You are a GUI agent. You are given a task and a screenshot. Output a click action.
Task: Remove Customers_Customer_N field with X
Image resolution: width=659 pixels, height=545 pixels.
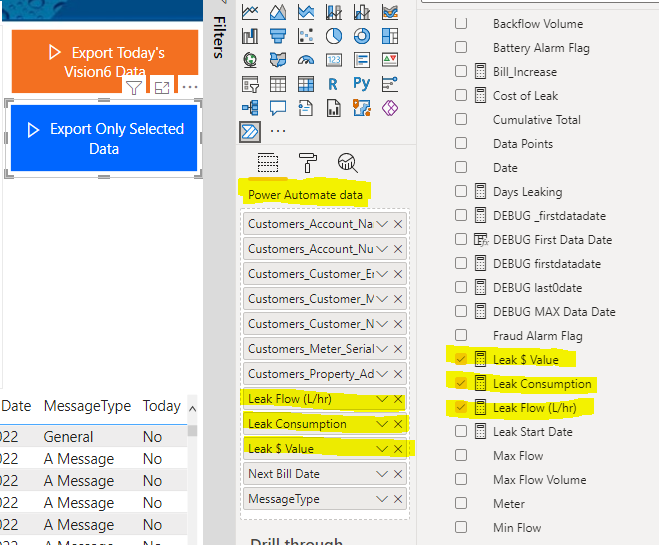pos(398,324)
